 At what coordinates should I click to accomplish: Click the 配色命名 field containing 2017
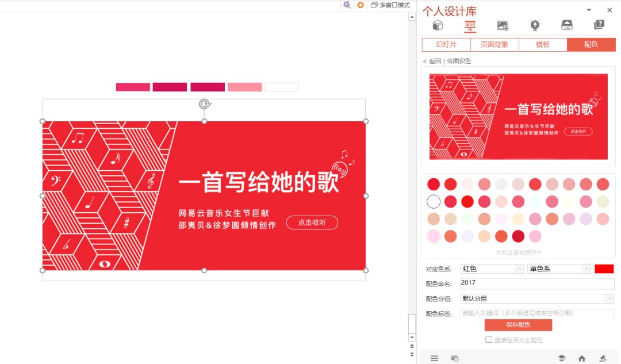tap(537, 283)
